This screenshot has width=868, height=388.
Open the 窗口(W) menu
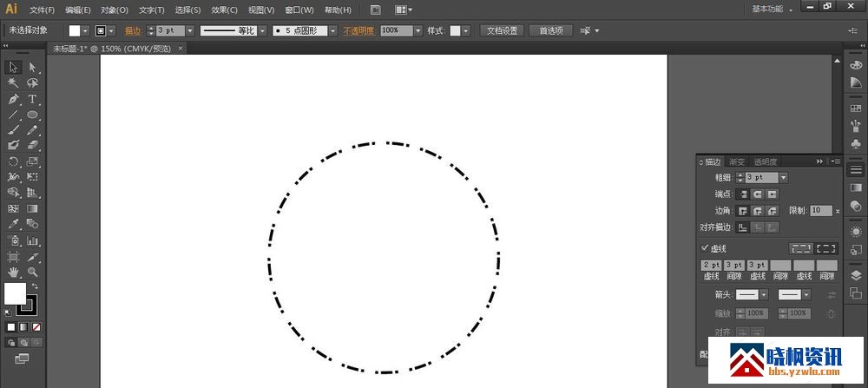pos(299,10)
